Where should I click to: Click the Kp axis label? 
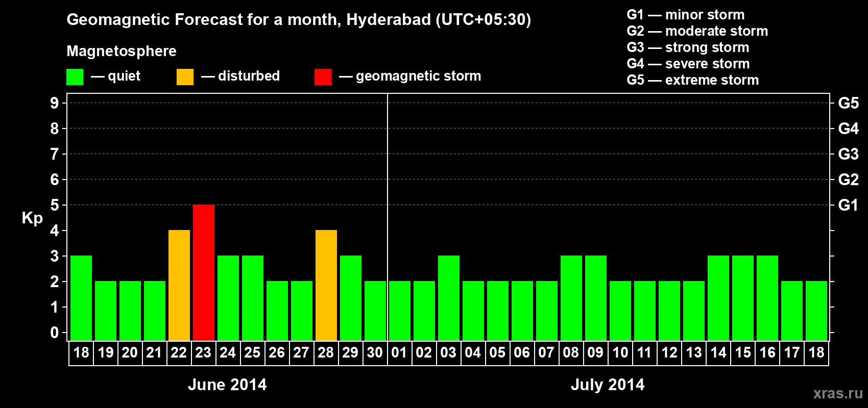click(x=32, y=219)
